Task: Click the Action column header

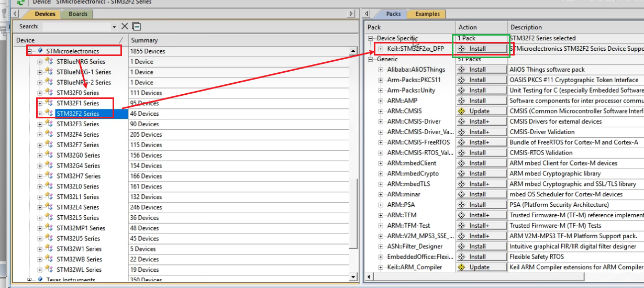Action: pos(482,27)
